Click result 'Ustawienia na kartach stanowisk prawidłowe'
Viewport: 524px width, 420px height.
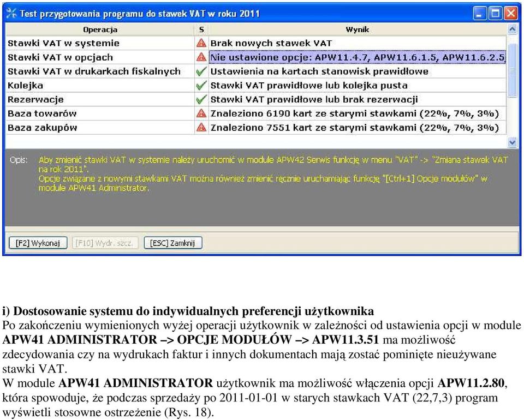(357, 71)
